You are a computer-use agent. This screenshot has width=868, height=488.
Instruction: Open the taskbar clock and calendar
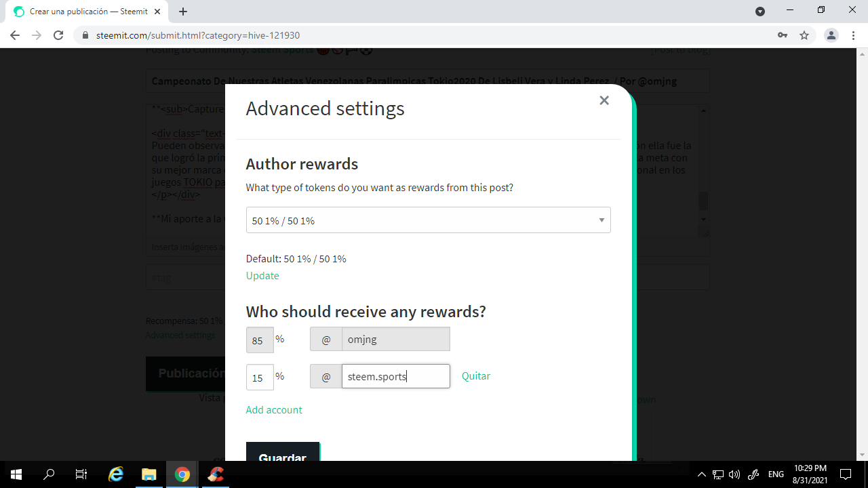point(810,474)
